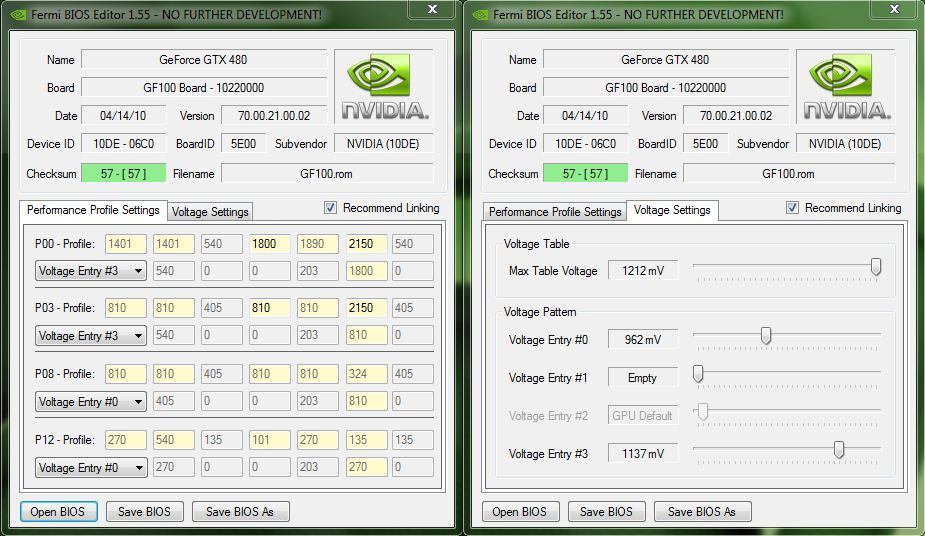
Task: Click Voltage Entry #1 Empty field
Action: click(643, 377)
